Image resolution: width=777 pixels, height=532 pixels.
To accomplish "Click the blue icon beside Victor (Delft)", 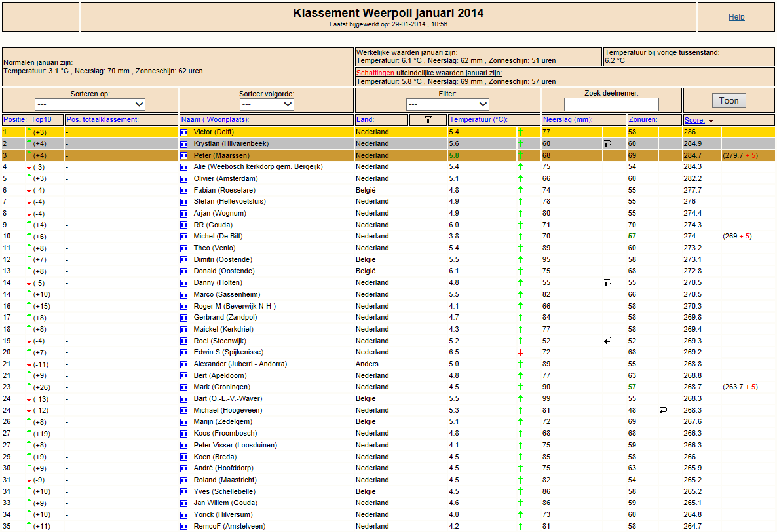I will coord(184,132).
